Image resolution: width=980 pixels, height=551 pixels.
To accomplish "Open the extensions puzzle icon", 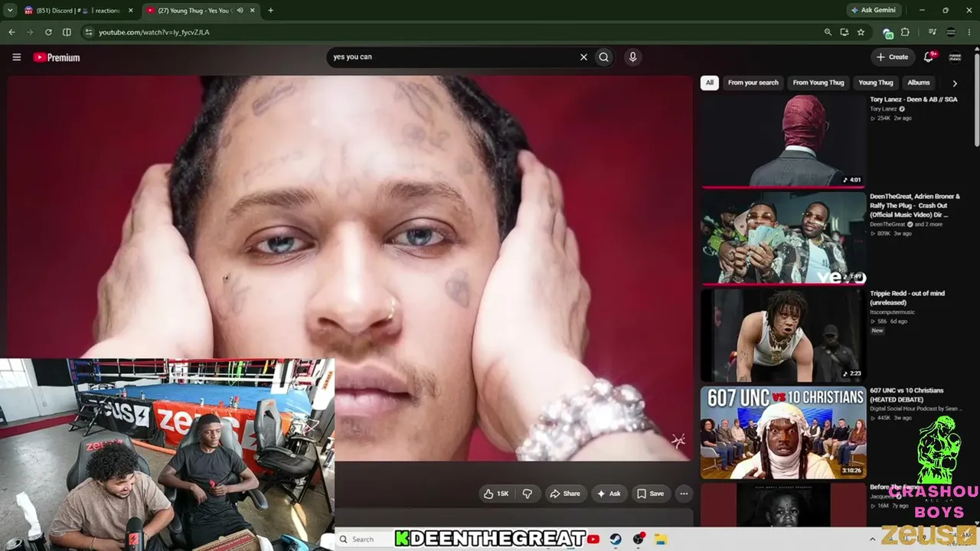I will coord(905,32).
